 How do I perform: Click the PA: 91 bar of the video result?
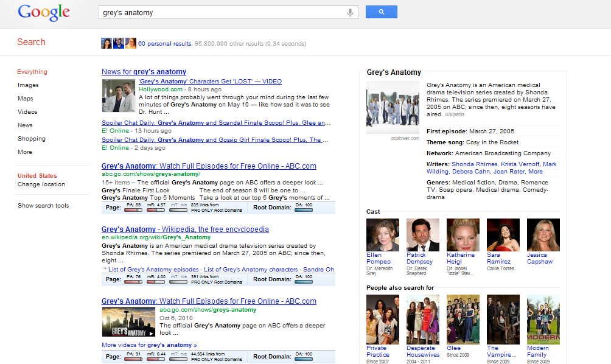133,359
